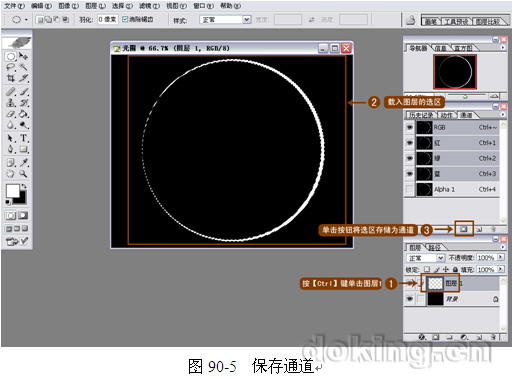
Task: Select the Zoom tool
Action: [23, 174]
